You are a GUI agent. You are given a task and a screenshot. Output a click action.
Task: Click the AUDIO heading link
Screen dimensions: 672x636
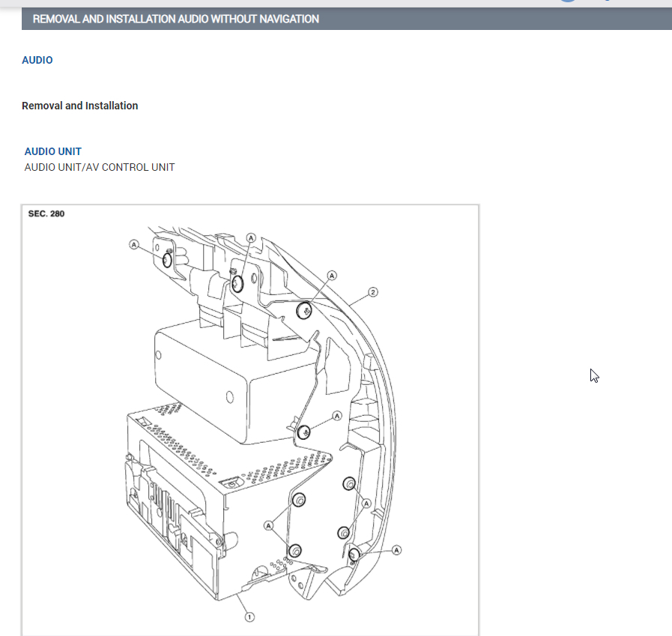(x=37, y=60)
